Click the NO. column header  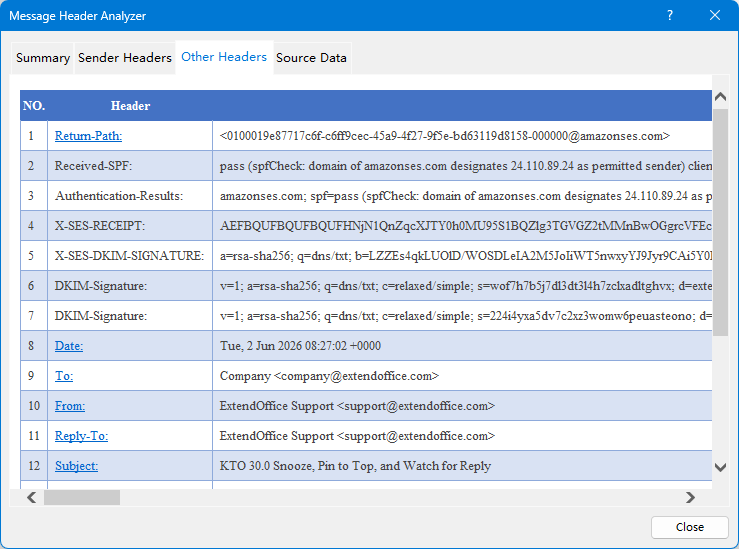coord(34,106)
